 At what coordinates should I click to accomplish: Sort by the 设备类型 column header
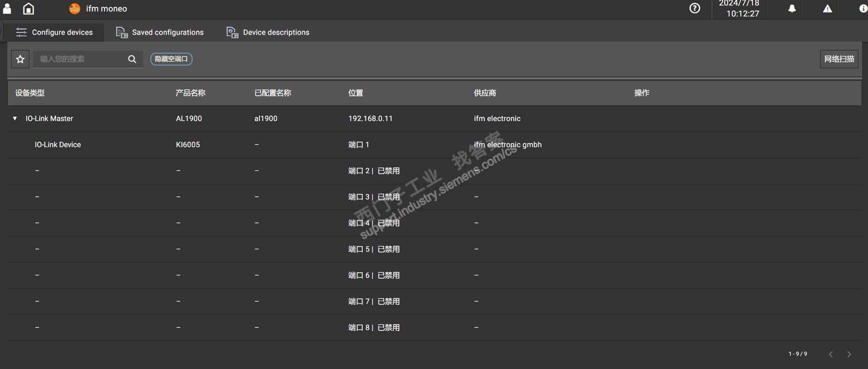click(x=30, y=93)
